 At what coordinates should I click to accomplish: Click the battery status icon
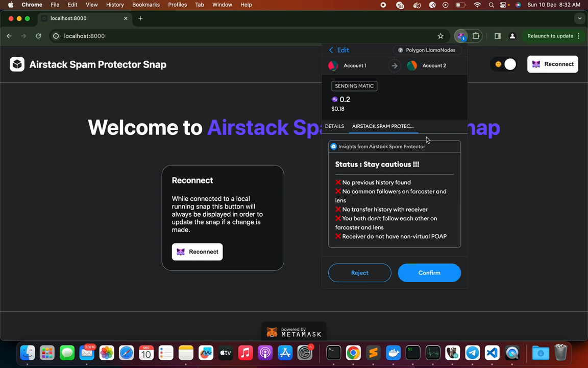(x=460, y=5)
